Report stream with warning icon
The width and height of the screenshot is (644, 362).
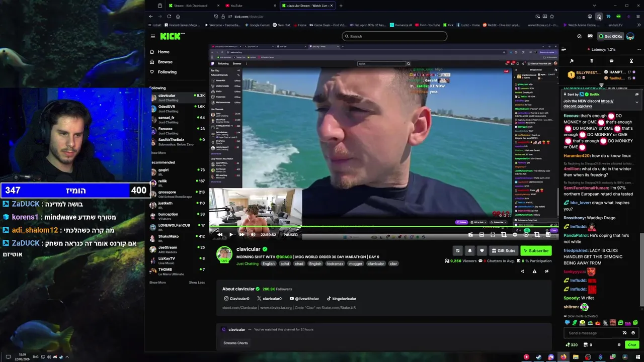coord(534,271)
